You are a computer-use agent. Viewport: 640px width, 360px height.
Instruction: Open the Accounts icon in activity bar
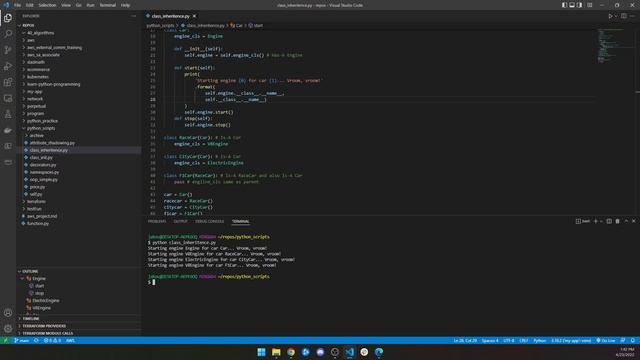coord(8,313)
